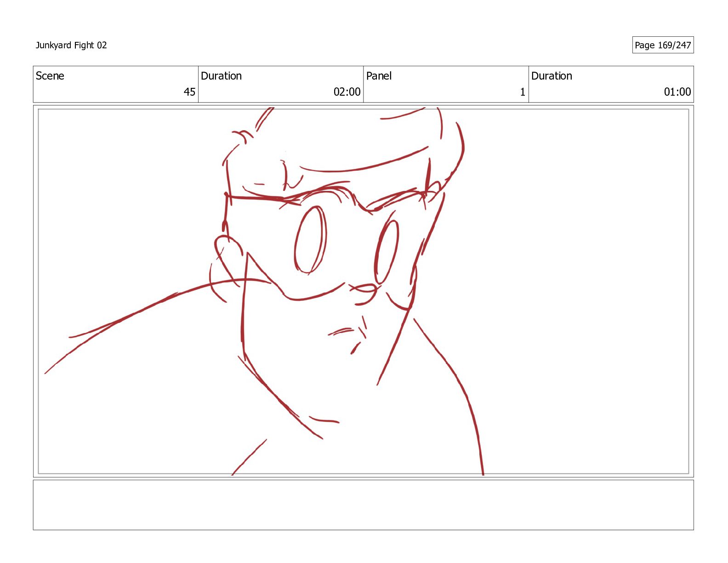Click the scene duration value '02:00'
This screenshot has height=563, width=728.
347,92
